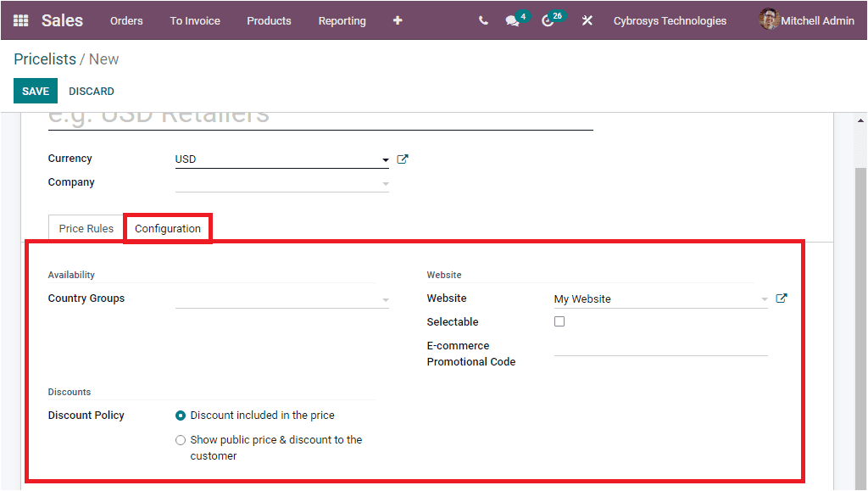Open My Website via external link icon
868x491 pixels.
tap(781, 298)
